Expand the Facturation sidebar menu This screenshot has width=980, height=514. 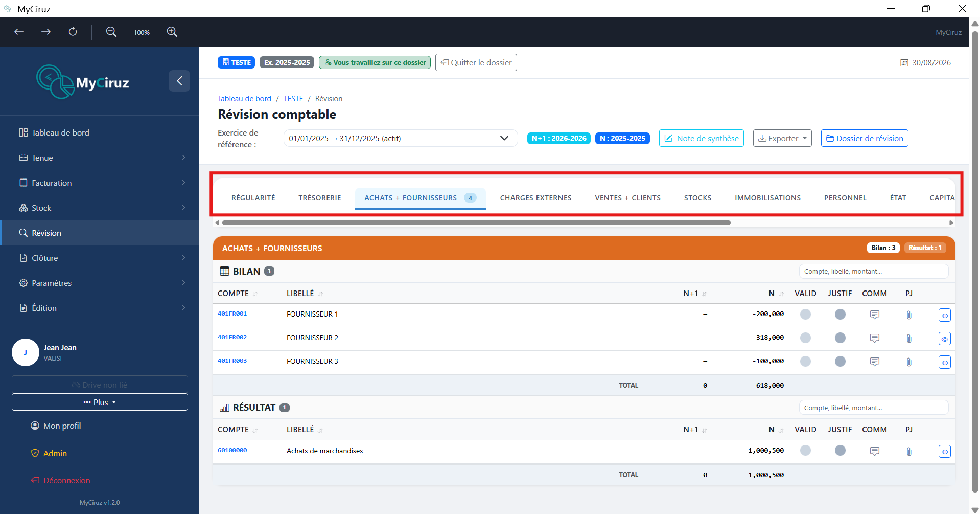tap(100, 183)
